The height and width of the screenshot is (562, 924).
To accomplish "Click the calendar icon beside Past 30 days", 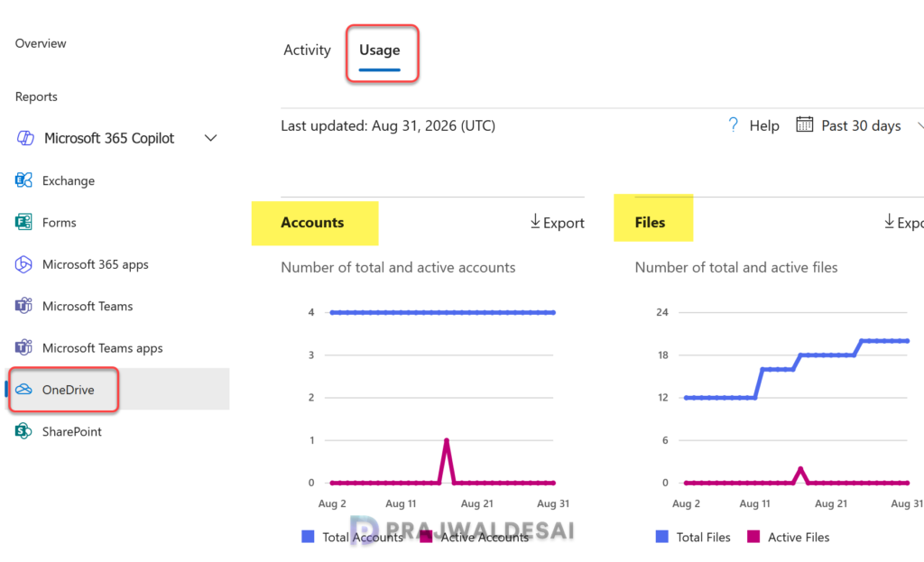I will pos(804,124).
